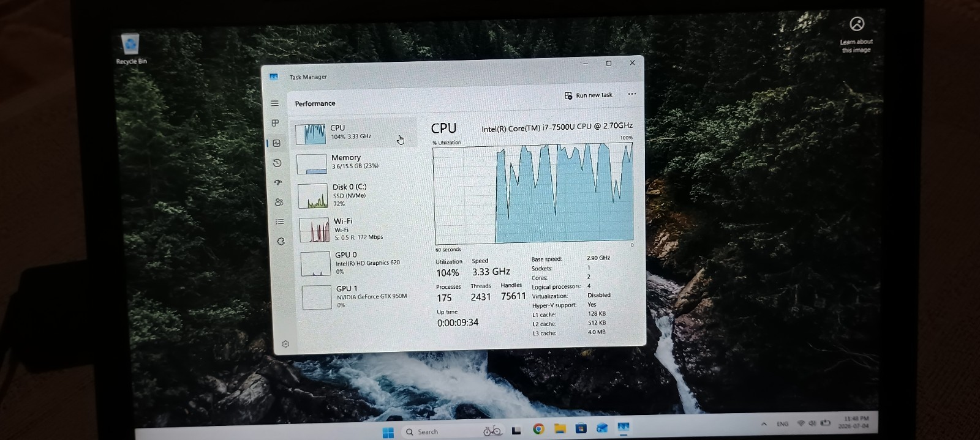Select the Wi-Fi performance entry
Viewport: 980px width, 440px height.
[358, 229]
